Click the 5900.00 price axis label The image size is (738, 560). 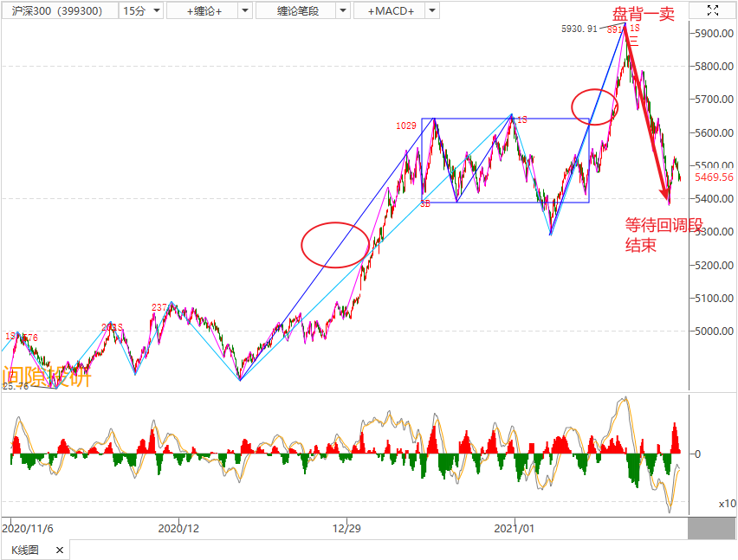[715, 33]
